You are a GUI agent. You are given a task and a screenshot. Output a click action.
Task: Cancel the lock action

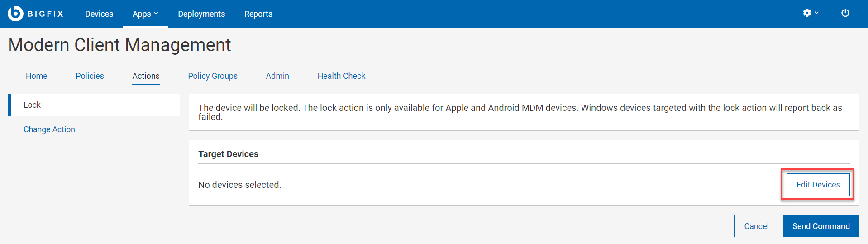coord(756,226)
